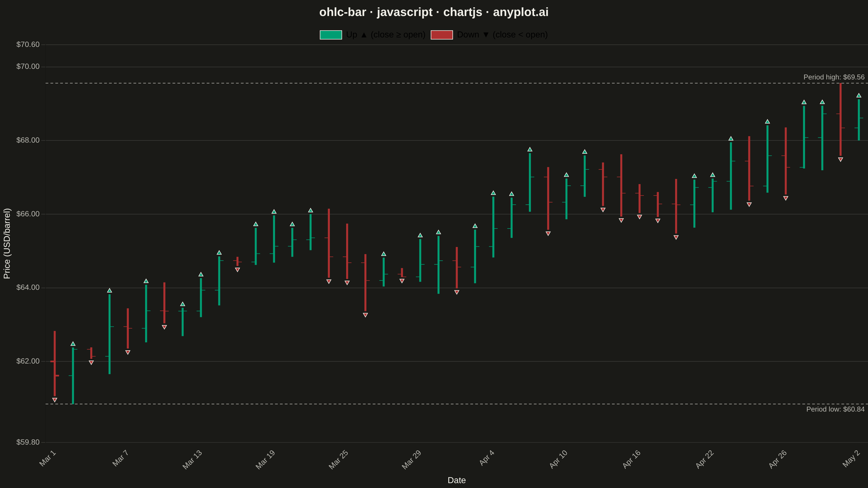Click the Period high: $69.56 annotation label

(834, 77)
